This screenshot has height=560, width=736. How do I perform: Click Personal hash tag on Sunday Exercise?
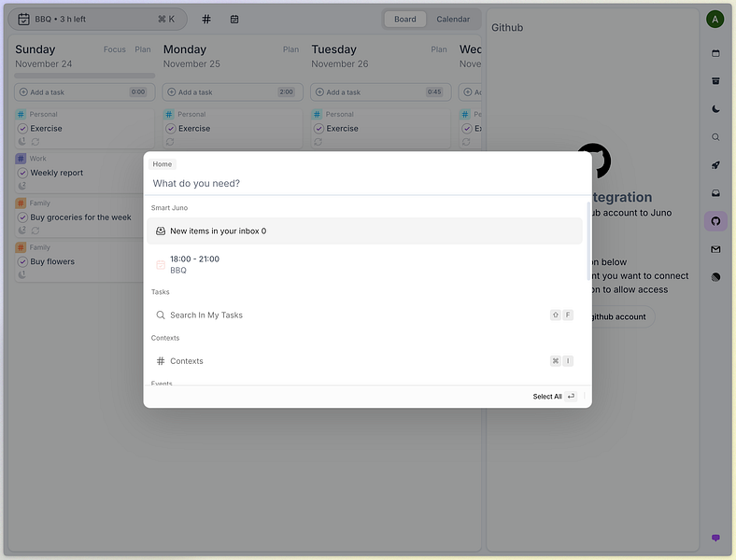click(21, 114)
